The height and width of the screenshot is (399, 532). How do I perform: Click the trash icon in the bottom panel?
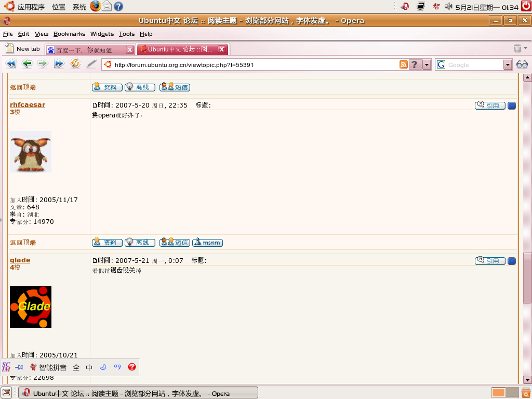(x=526, y=393)
